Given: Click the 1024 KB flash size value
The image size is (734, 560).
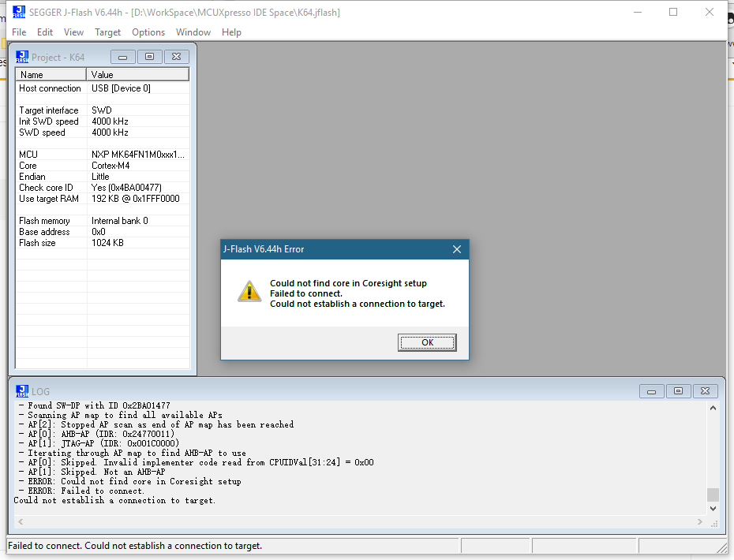Looking at the screenshot, I should point(107,243).
